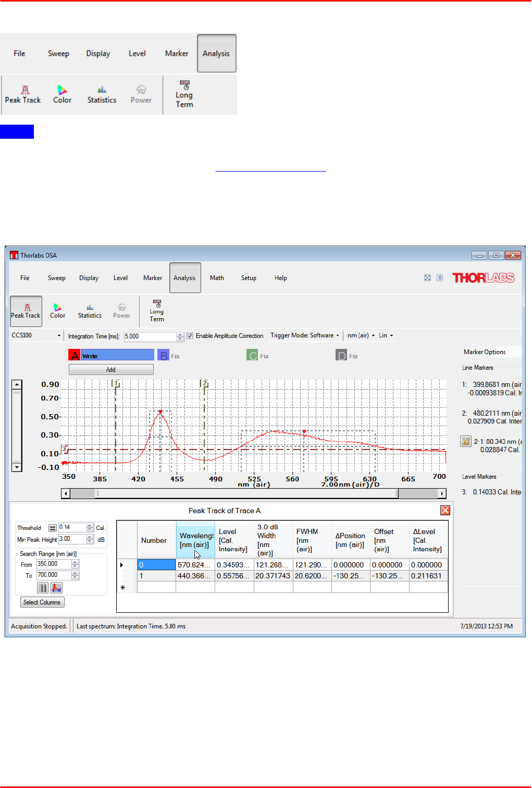Open the Setup menu in the OSA window
Viewport: 532px width, 788px height.
(x=249, y=278)
